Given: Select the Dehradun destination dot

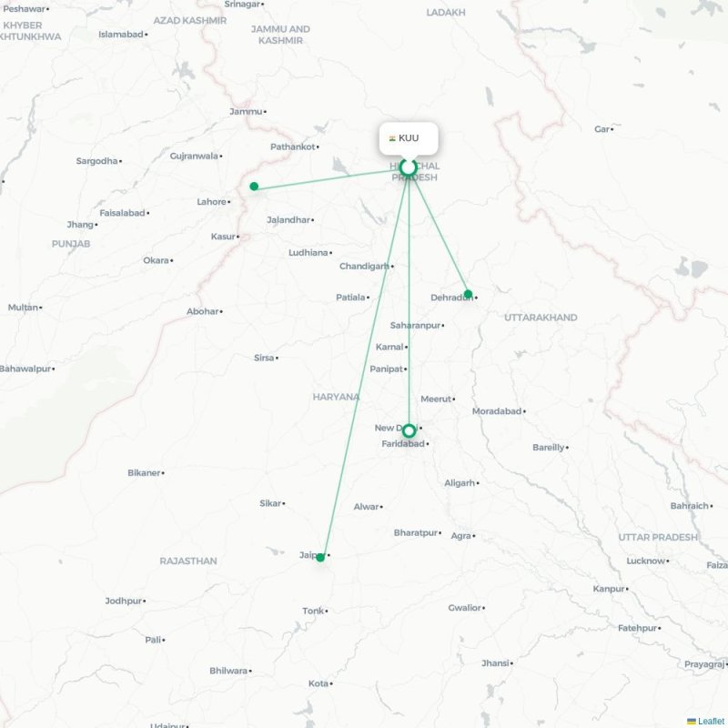Looking at the screenshot, I should (x=468, y=294).
